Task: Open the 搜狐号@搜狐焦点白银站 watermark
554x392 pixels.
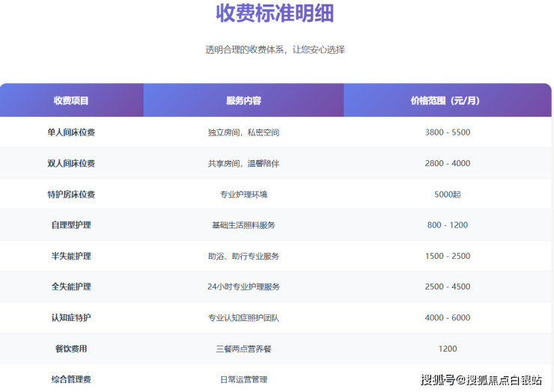Action: coord(481,379)
